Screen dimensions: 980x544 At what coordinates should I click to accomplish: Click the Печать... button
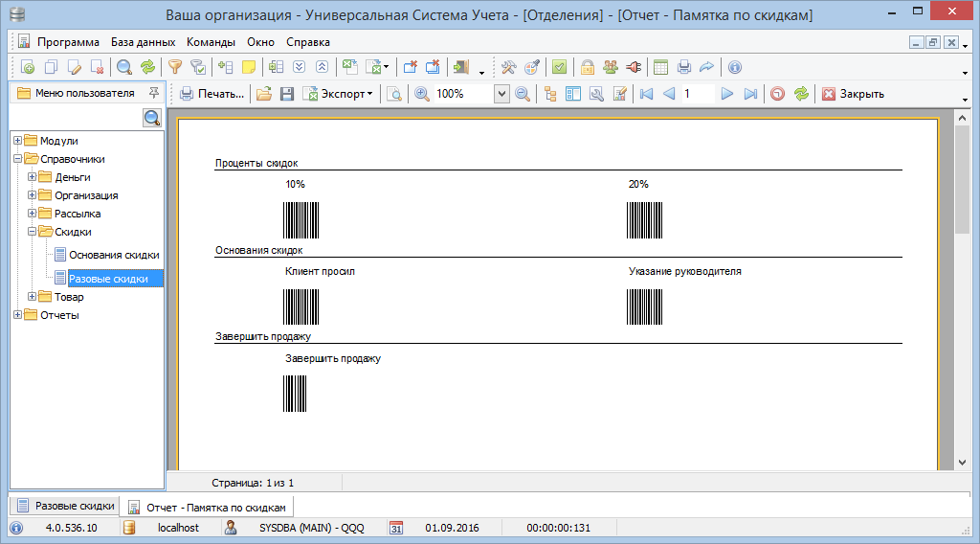click(x=212, y=94)
